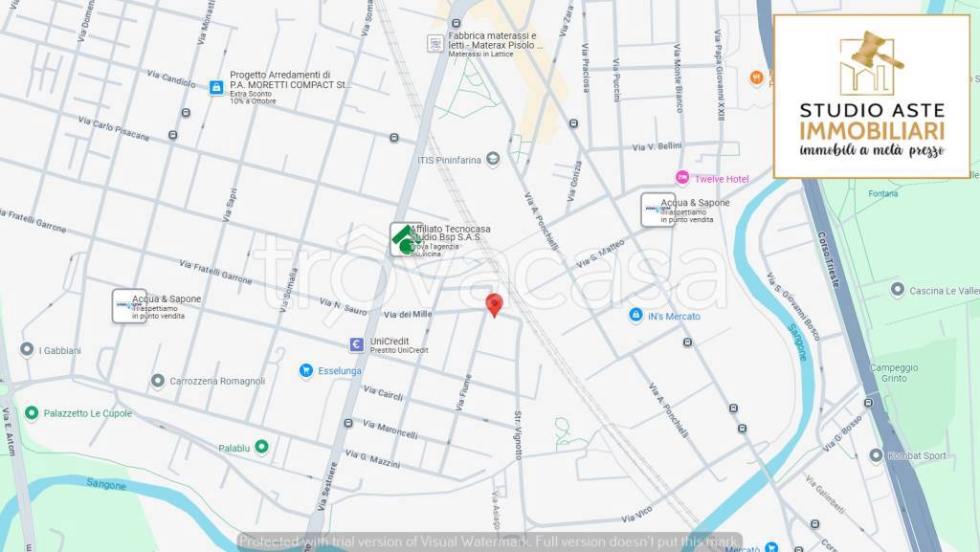The image size is (980, 552).
Task: Select the Via Carlo Pisacane street label
Action: [x=114, y=128]
